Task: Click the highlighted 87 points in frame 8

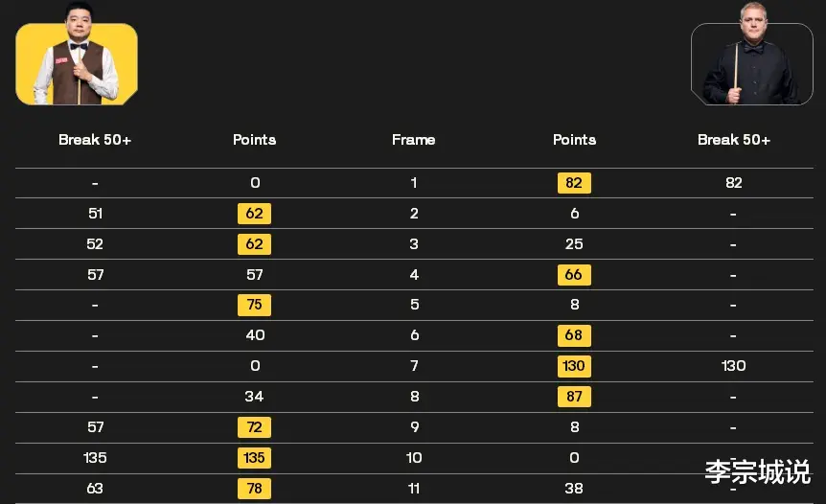Action: (x=574, y=397)
